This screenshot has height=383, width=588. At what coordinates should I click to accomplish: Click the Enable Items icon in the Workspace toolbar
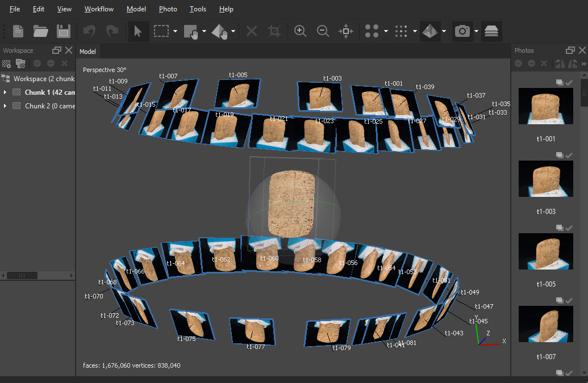coord(37,64)
